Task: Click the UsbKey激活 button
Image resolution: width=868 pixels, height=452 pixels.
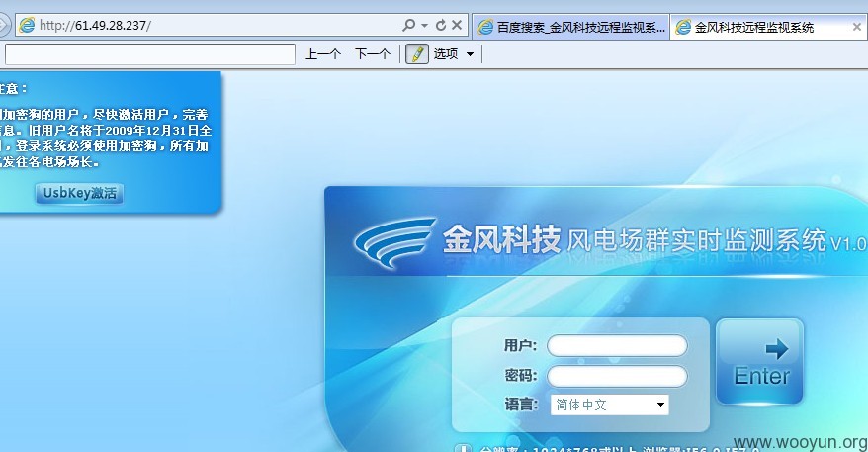Action: [79, 193]
